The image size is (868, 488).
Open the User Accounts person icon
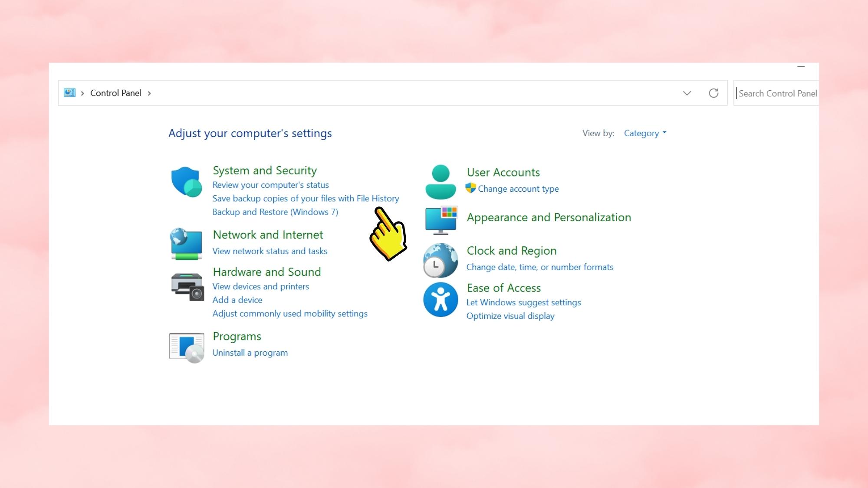click(x=441, y=182)
